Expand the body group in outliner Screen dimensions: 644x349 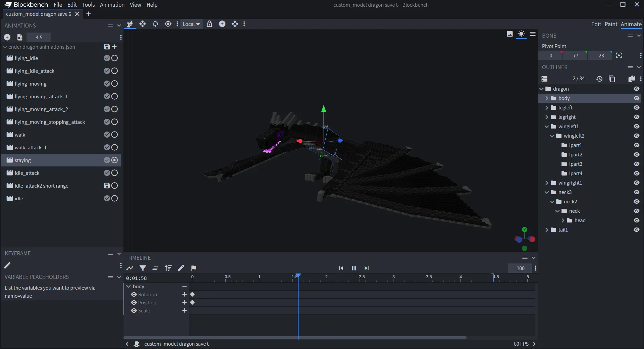547,98
